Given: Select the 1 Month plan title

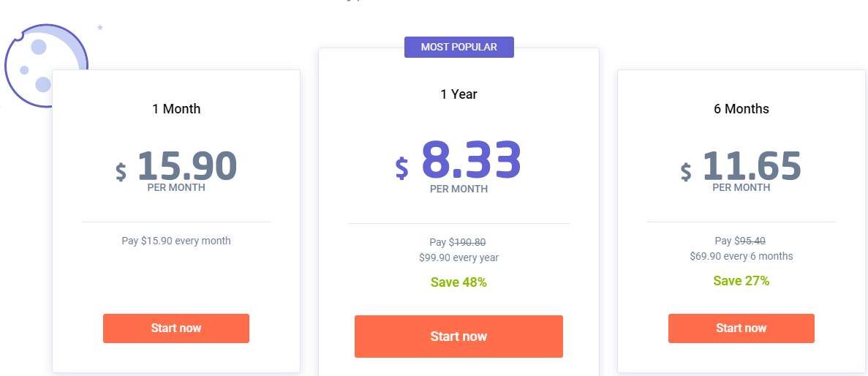Looking at the screenshot, I should [176, 109].
